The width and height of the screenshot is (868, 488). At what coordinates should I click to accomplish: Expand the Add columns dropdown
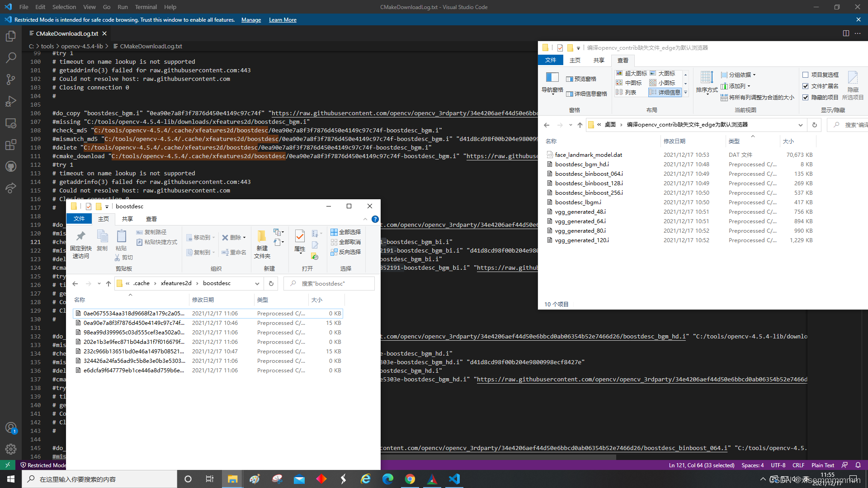(x=736, y=86)
